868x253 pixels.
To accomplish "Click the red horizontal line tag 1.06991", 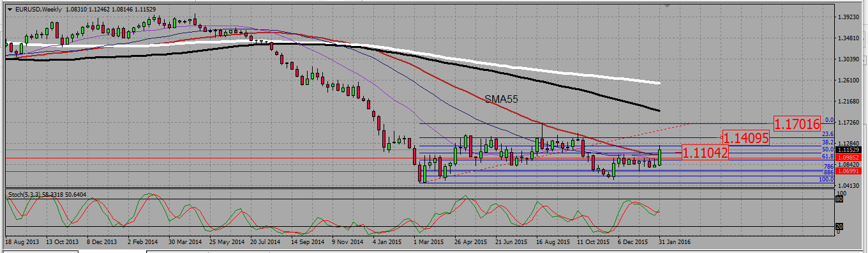I will pyautogui.click(x=848, y=171).
